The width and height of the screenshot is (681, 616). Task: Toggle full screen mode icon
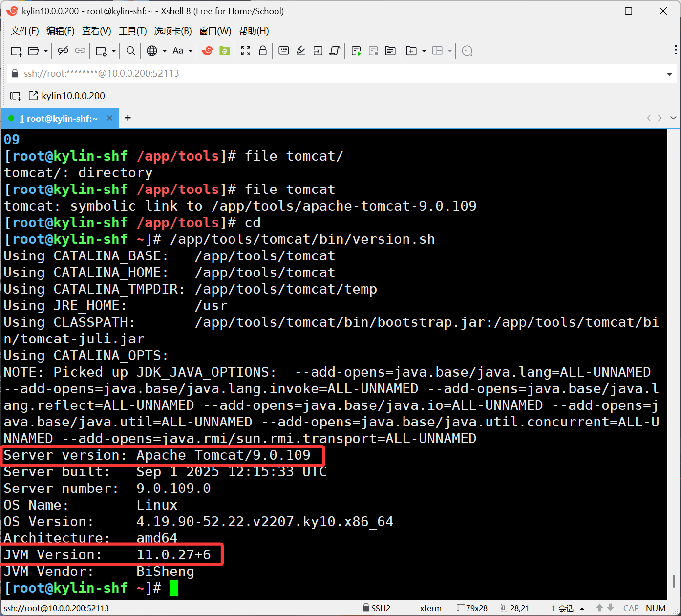[246, 51]
